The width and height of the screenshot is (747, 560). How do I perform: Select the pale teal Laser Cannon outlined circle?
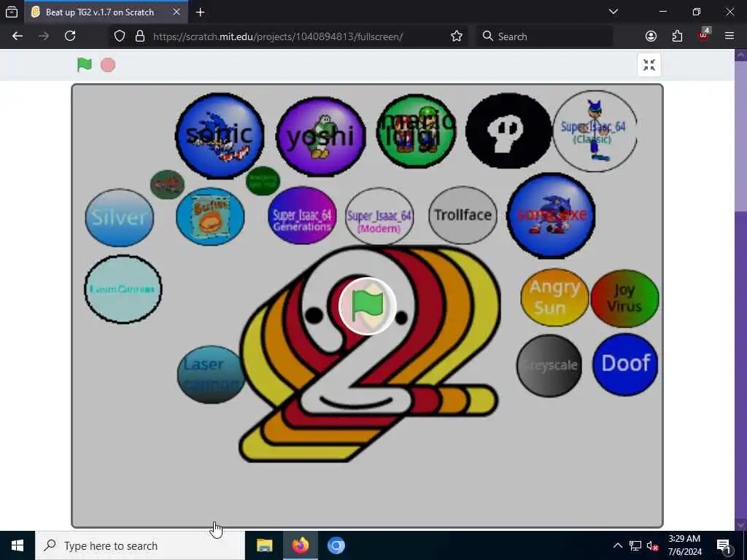pos(123,289)
